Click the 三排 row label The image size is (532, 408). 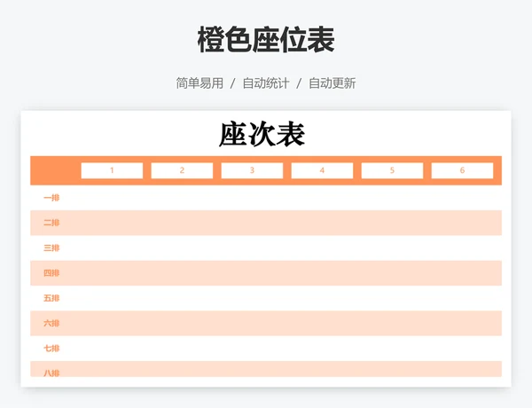[51, 247]
